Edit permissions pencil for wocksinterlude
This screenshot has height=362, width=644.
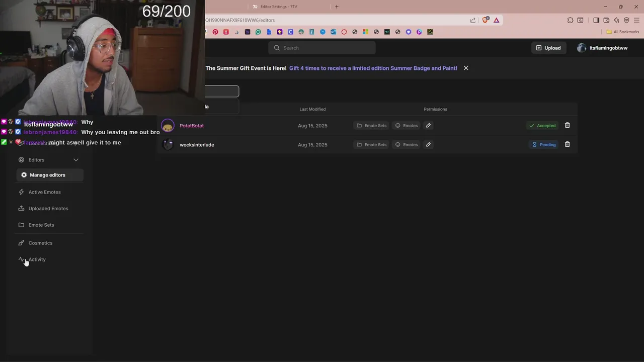[x=428, y=144]
